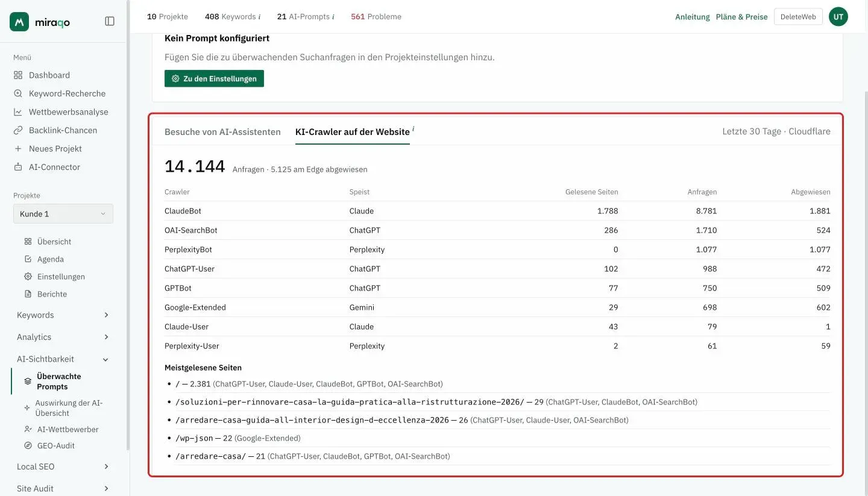This screenshot has width=868, height=496.
Task: Click the plus icon for Neues Projekt
Action: coord(18,149)
